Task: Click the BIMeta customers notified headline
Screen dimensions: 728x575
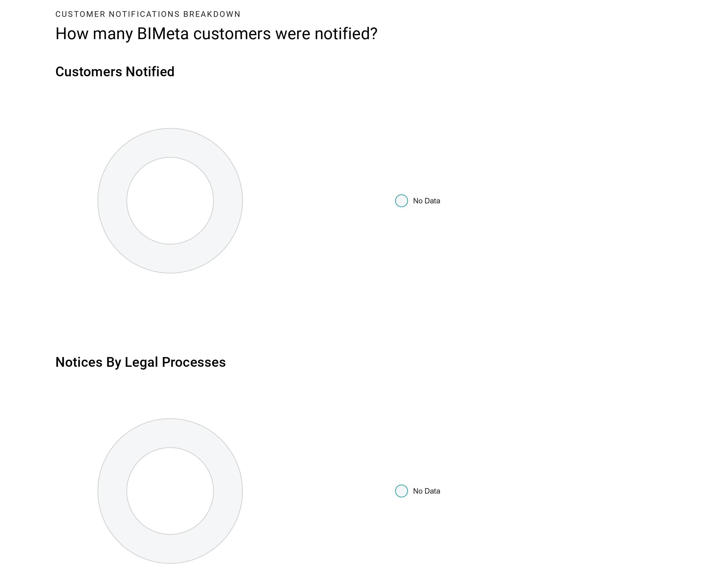Action: coord(216,34)
